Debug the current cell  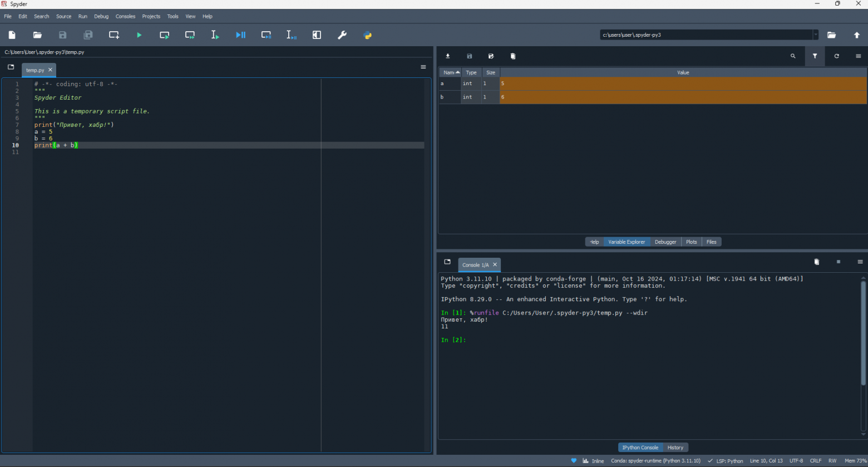(x=267, y=35)
